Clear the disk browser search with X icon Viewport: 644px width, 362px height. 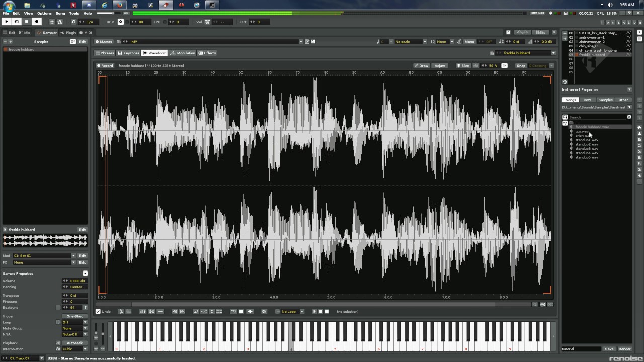point(629,117)
